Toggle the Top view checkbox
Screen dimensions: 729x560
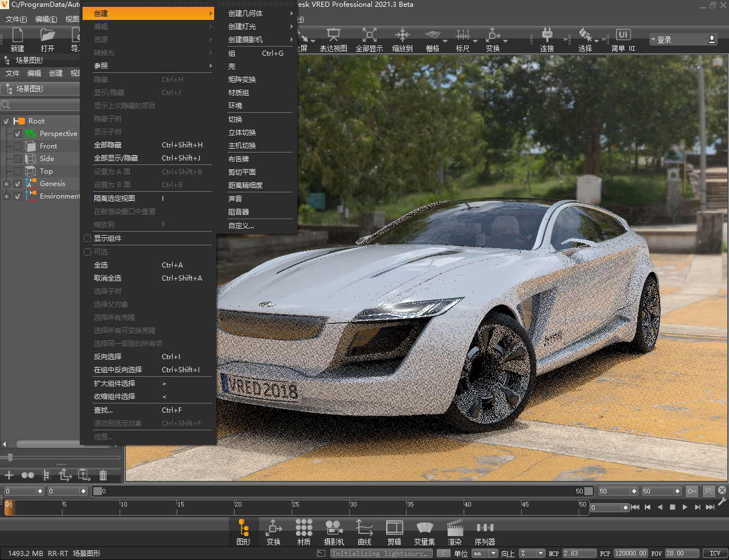pos(18,171)
